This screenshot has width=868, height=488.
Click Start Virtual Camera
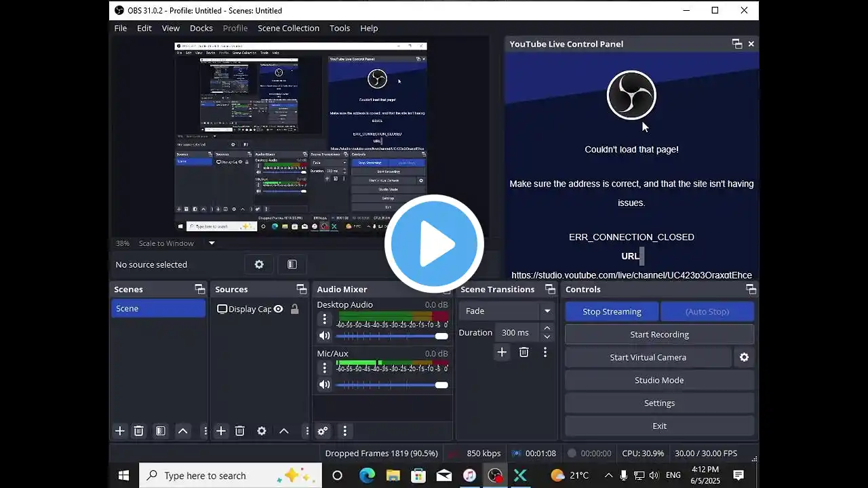point(648,357)
